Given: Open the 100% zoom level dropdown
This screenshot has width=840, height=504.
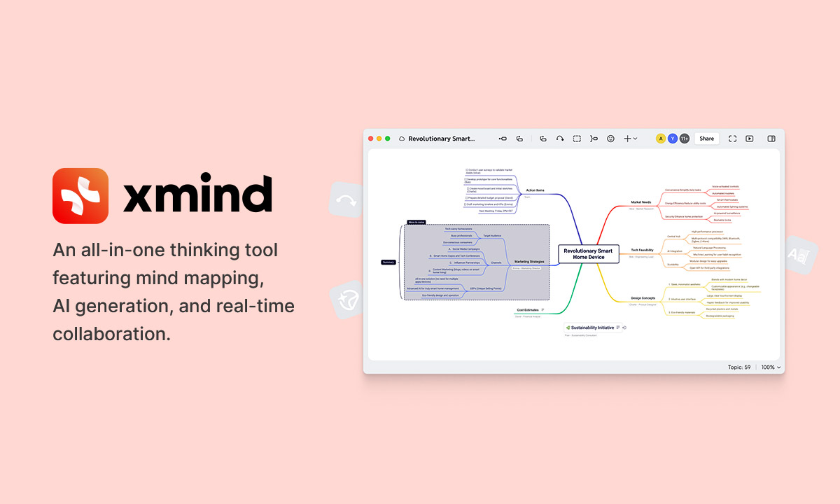Looking at the screenshot, I should coord(769,367).
